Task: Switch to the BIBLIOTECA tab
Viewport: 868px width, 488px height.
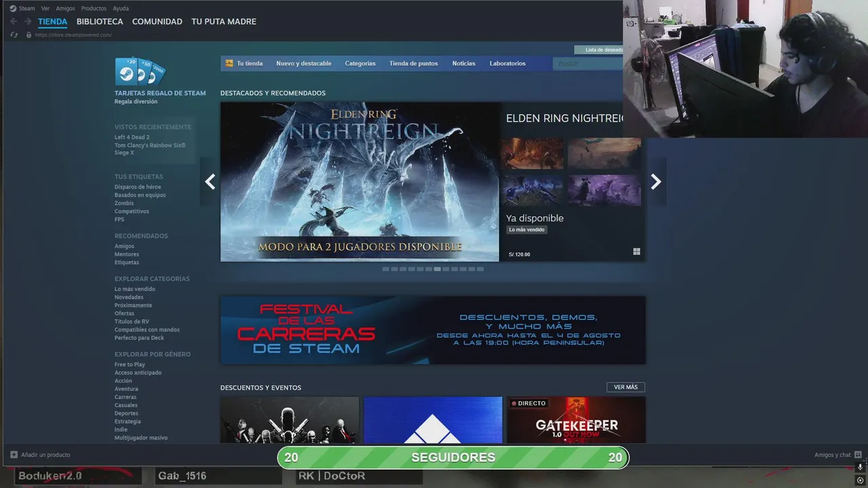Action: pos(100,22)
